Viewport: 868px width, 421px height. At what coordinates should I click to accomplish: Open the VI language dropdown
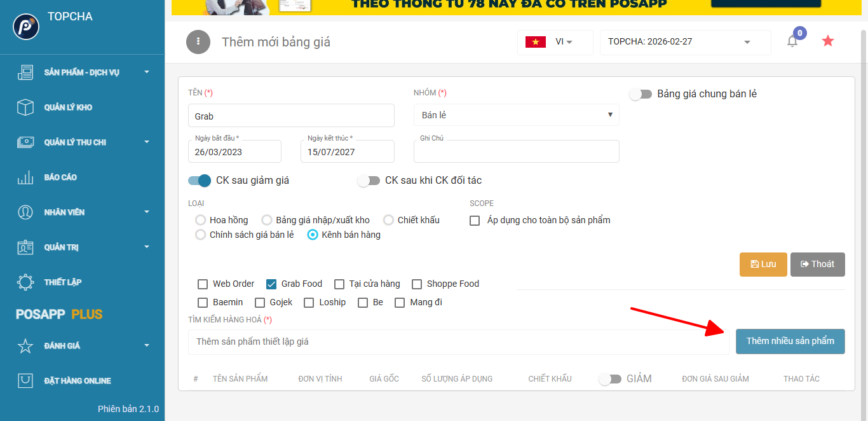coord(555,42)
